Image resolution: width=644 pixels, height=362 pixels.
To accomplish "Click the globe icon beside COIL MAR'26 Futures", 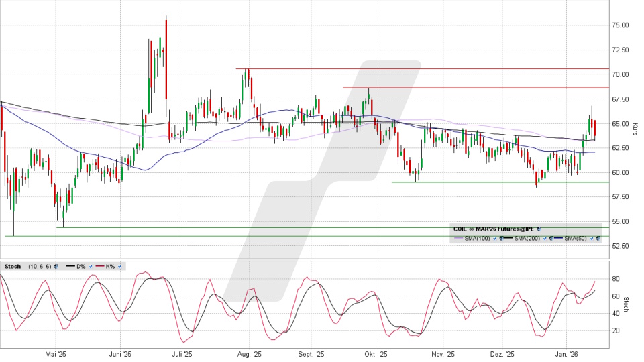I will click(539, 229).
